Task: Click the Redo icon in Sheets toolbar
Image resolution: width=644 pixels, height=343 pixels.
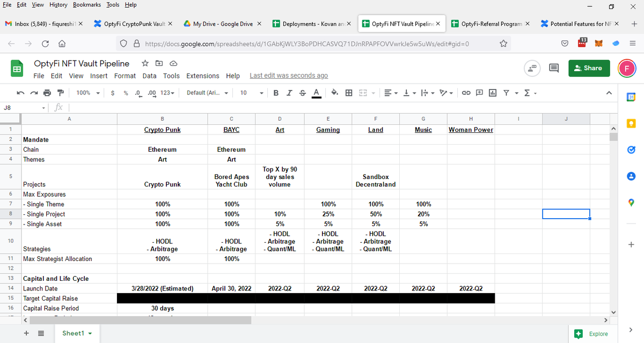Action: (x=33, y=93)
